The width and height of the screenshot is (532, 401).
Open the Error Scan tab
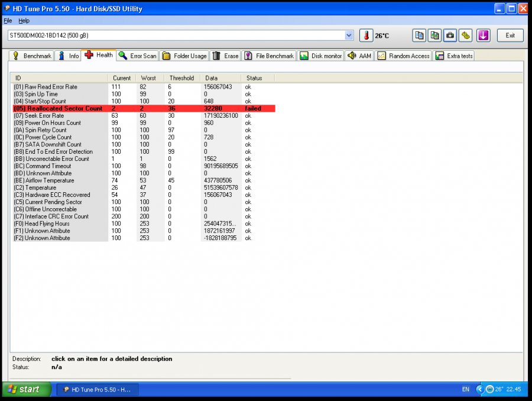coord(138,56)
